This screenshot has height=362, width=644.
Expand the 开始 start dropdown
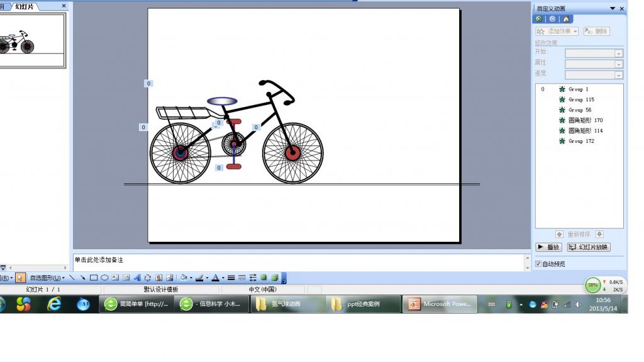click(x=619, y=54)
